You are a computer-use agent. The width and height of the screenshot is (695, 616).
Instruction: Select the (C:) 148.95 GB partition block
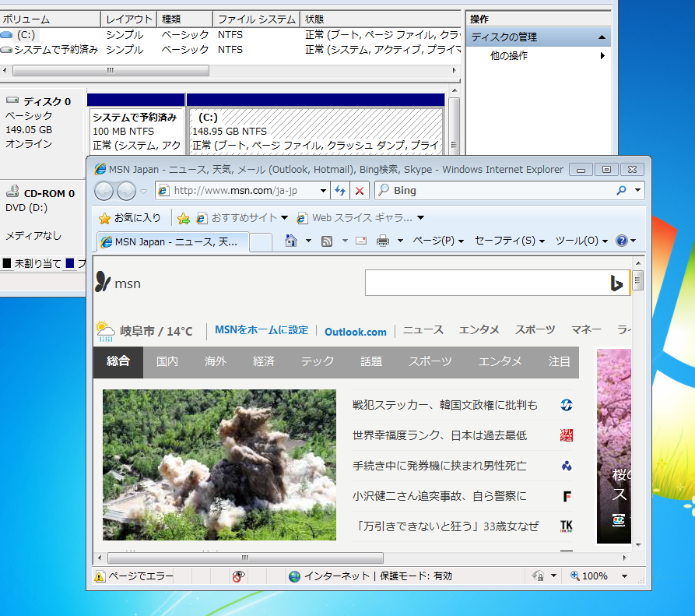point(316,131)
